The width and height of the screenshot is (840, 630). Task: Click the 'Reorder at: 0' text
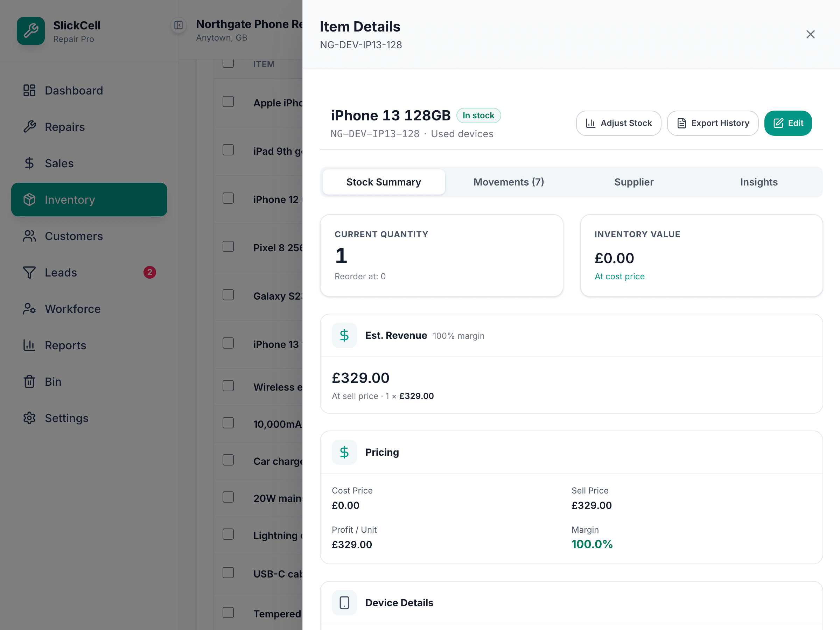tap(360, 276)
